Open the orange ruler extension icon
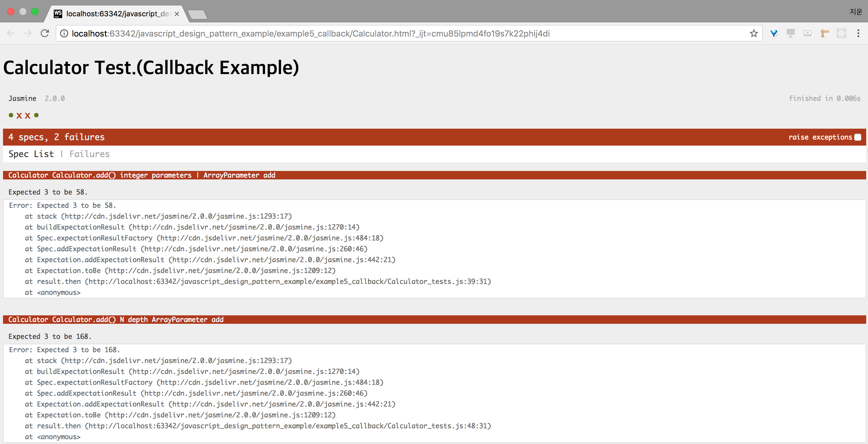The height and width of the screenshot is (444, 868). tap(825, 34)
